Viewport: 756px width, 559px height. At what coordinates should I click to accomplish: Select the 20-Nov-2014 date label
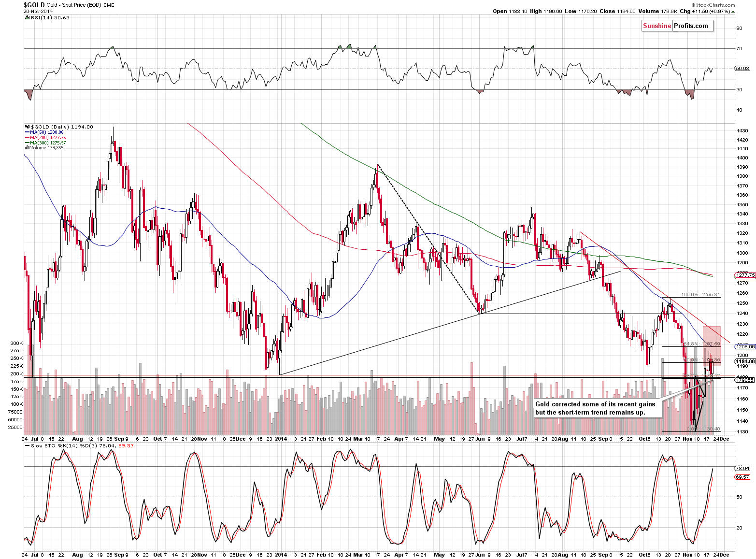coord(37,12)
